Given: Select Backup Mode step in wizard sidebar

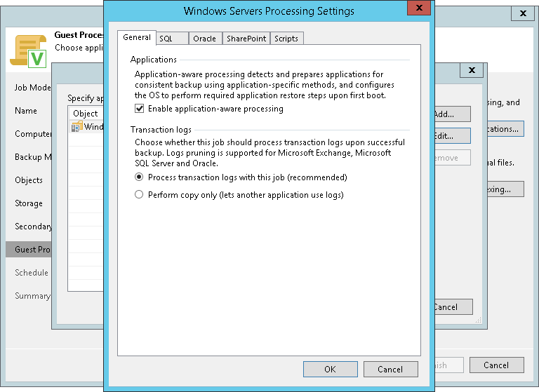Looking at the screenshot, I should (33, 157).
